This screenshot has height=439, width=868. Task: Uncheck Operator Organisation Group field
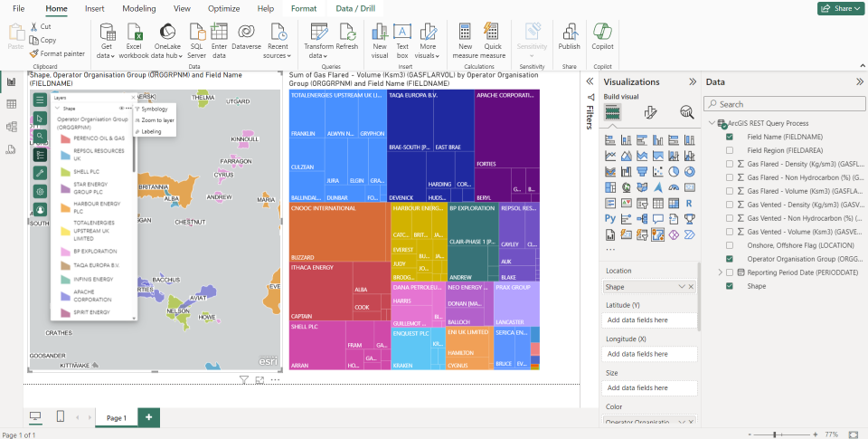[730, 259]
